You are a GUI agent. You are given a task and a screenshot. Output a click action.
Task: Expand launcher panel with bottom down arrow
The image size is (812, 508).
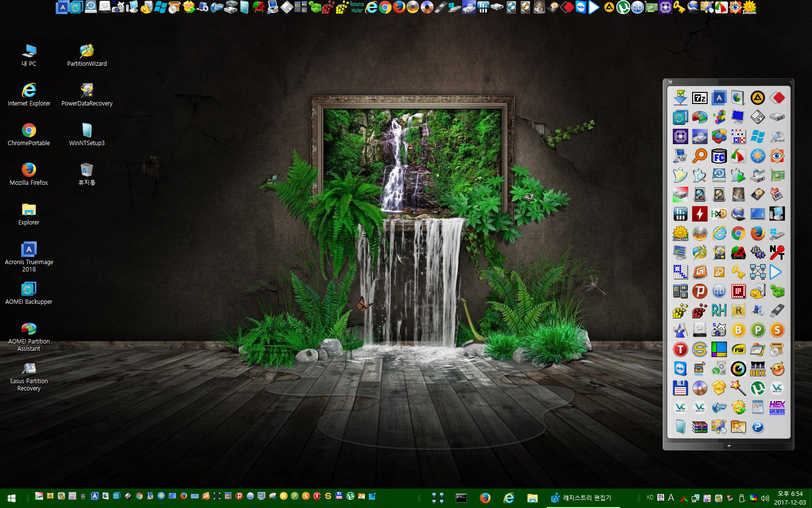[x=729, y=446]
